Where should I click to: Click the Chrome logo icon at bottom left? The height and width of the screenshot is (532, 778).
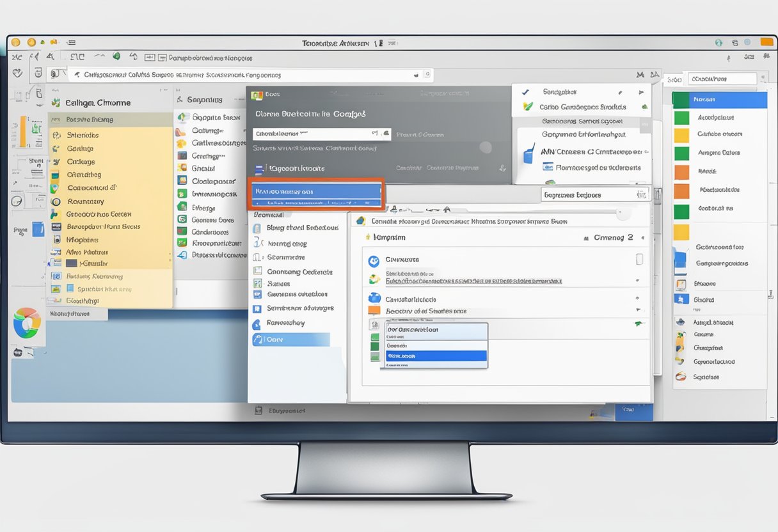click(x=27, y=323)
